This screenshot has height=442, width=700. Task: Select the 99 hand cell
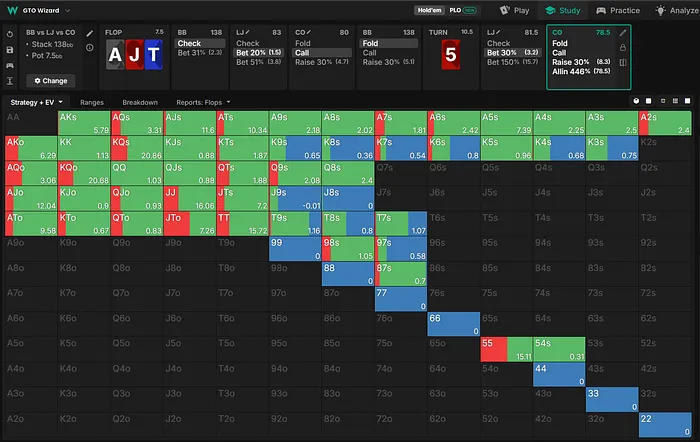(x=295, y=249)
